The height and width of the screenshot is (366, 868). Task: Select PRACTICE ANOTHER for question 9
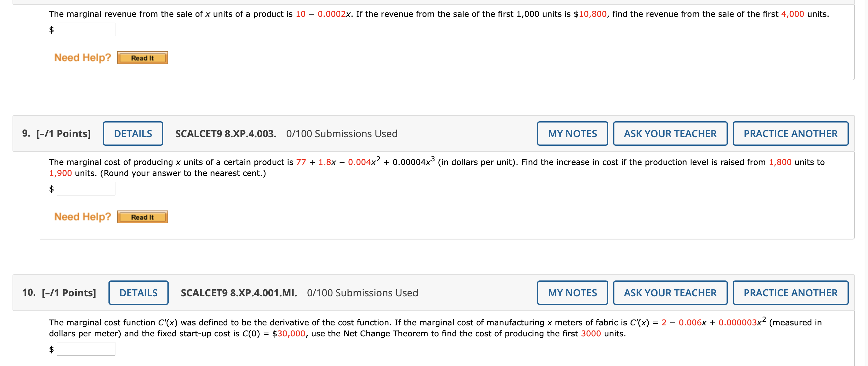pyautogui.click(x=790, y=134)
